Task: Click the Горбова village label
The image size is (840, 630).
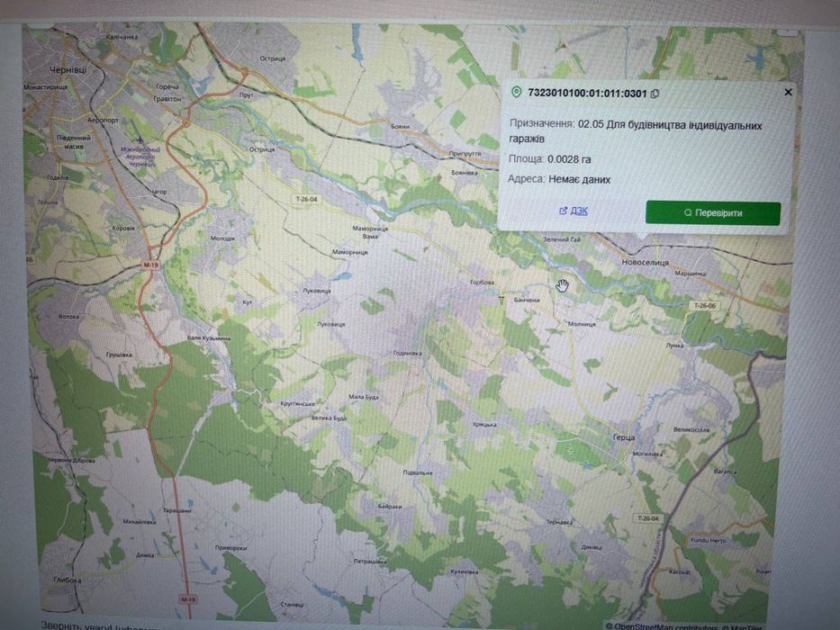Action: point(483,283)
